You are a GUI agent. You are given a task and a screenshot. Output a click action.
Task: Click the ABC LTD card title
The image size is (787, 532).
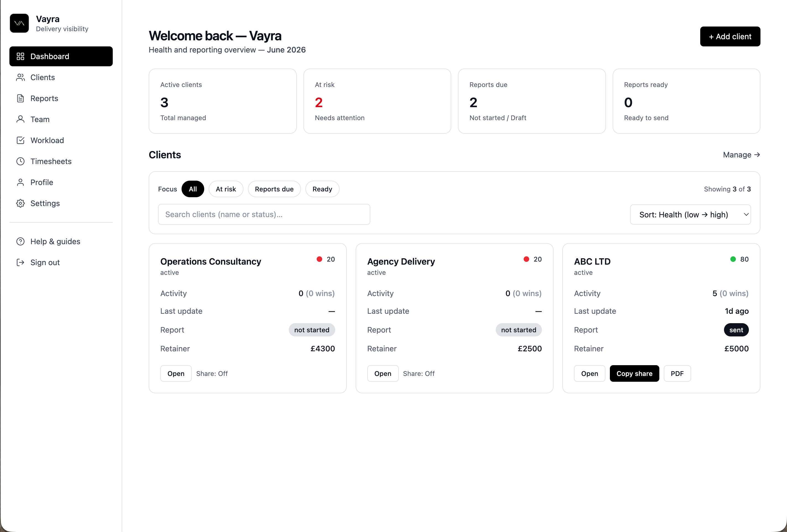592,262
